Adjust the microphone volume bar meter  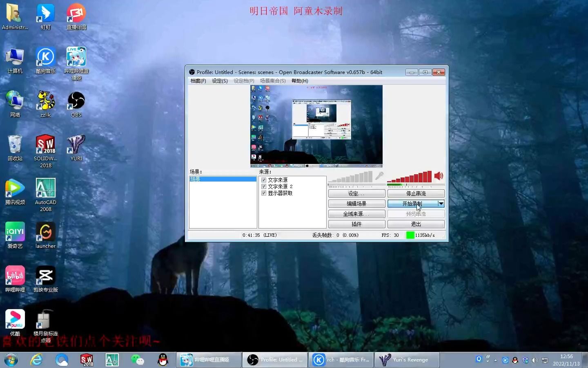[350, 177]
